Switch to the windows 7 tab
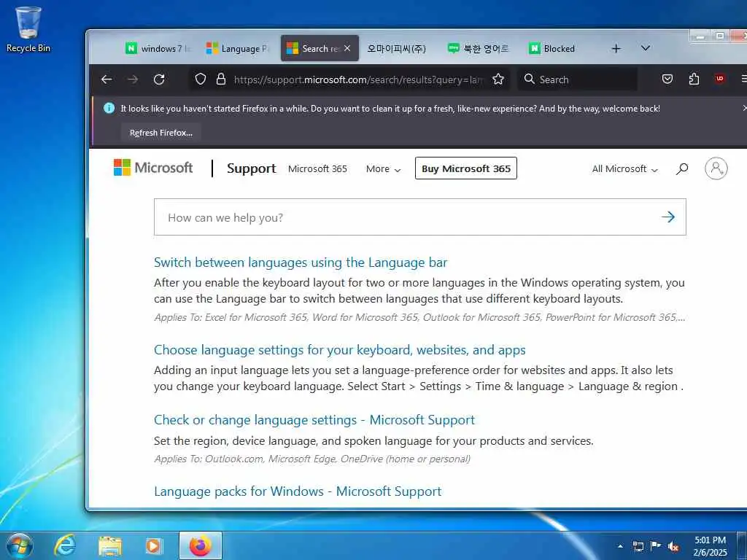The height and width of the screenshot is (560, 747). [x=158, y=49]
